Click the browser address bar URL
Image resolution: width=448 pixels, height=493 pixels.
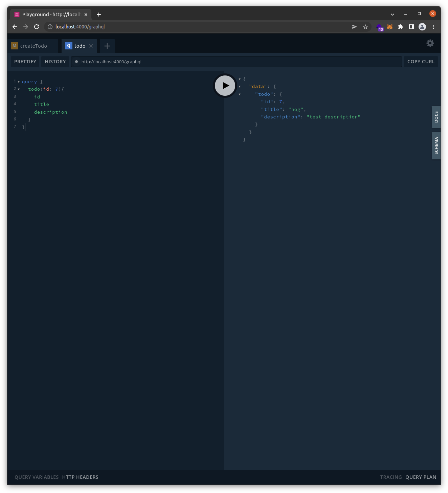[80, 27]
